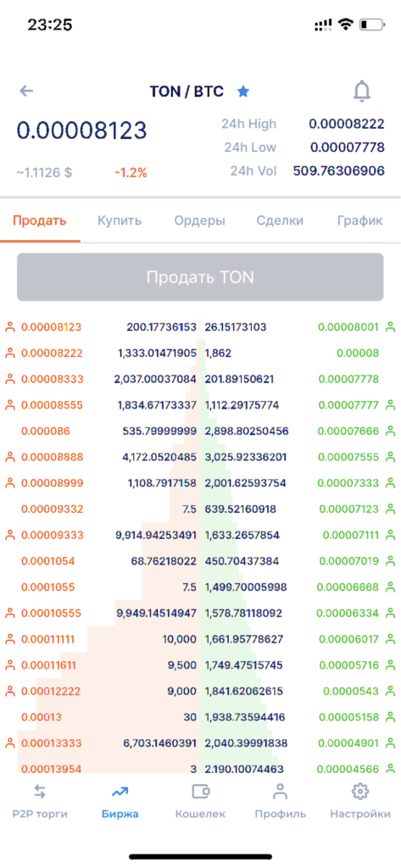Tap the buy price 0.00006668 row
This screenshot has width=401, height=868.
point(300,587)
